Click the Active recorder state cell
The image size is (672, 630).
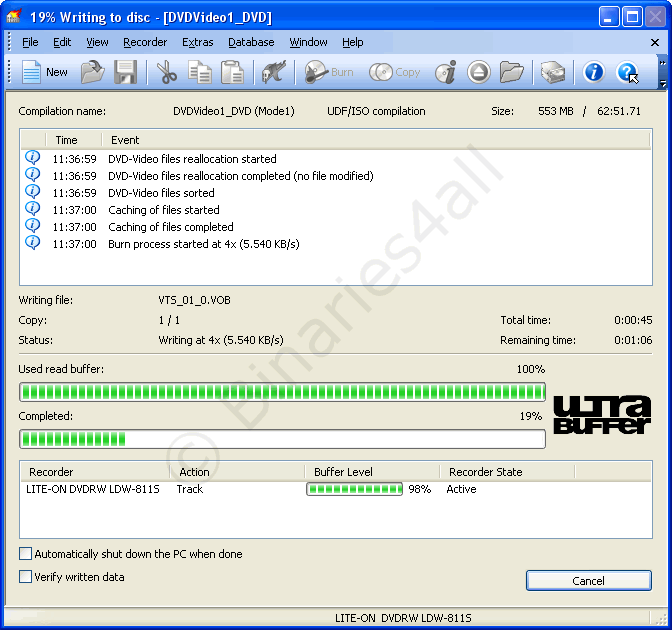(461, 489)
